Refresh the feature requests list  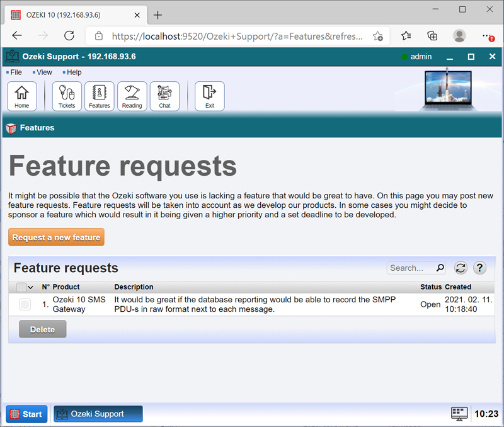tap(461, 268)
